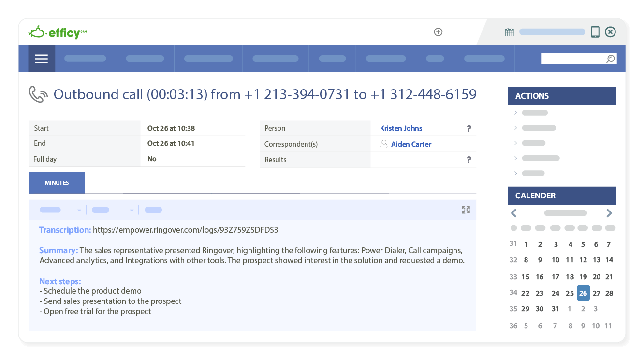This screenshot has height=361, width=644.
Task: Go to previous month in the calendar
Action: (513, 212)
